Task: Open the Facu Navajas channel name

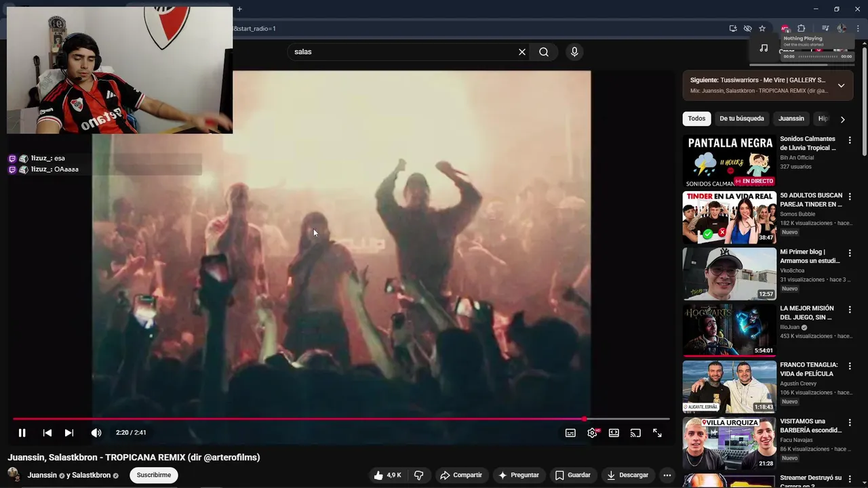Action: point(796,440)
